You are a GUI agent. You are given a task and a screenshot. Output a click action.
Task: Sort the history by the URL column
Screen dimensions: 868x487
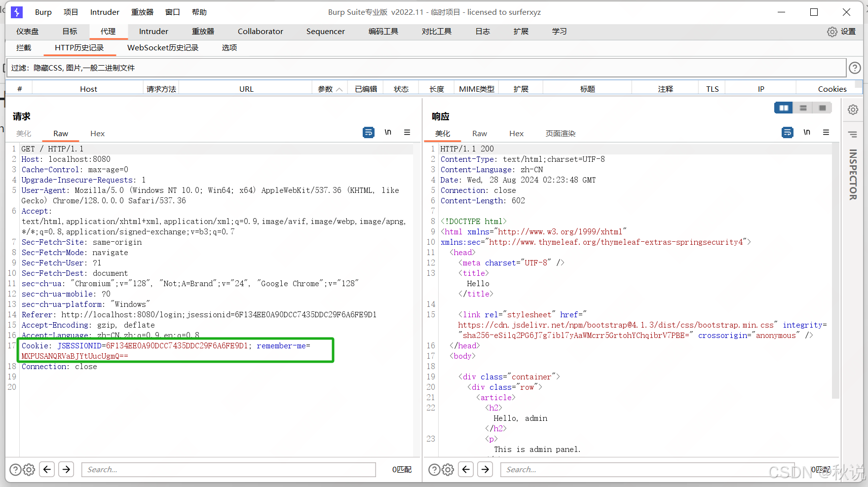pyautogui.click(x=246, y=89)
